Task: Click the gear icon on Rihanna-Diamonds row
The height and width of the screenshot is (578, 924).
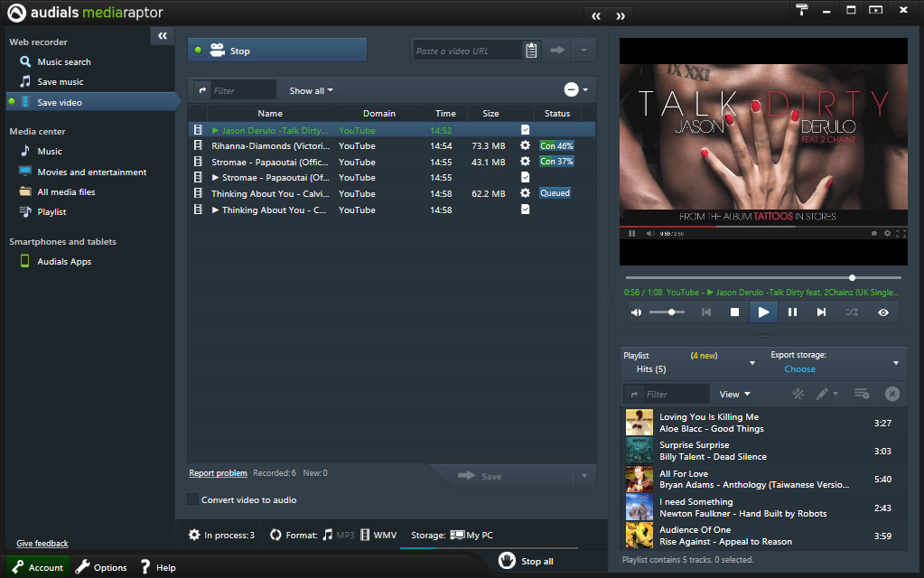Action: pyautogui.click(x=525, y=146)
